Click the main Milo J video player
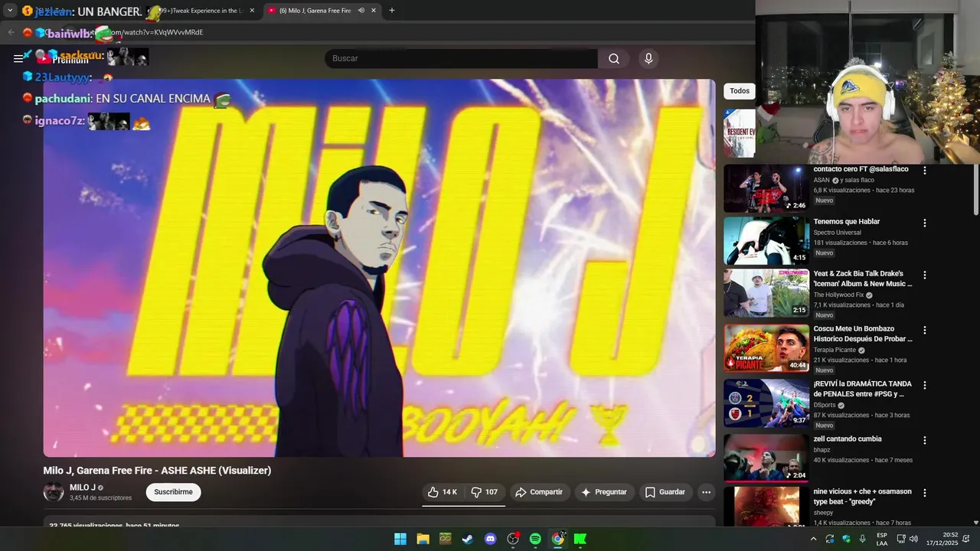Image resolution: width=980 pixels, height=551 pixels. pyautogui.click(x=379, y=268)
